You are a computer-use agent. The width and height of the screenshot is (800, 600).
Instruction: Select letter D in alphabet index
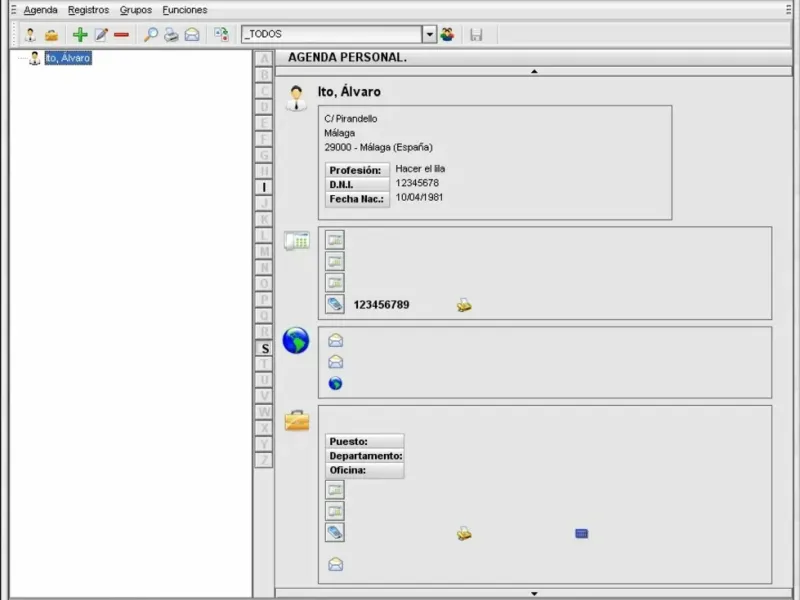coord(264,107)
